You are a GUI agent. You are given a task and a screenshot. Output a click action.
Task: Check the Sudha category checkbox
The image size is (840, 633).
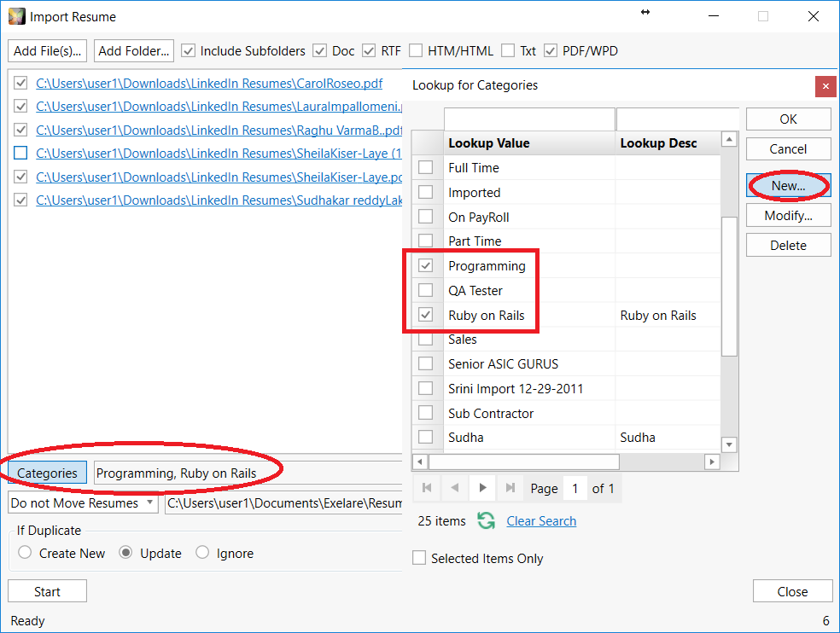(x=425, y=437)
